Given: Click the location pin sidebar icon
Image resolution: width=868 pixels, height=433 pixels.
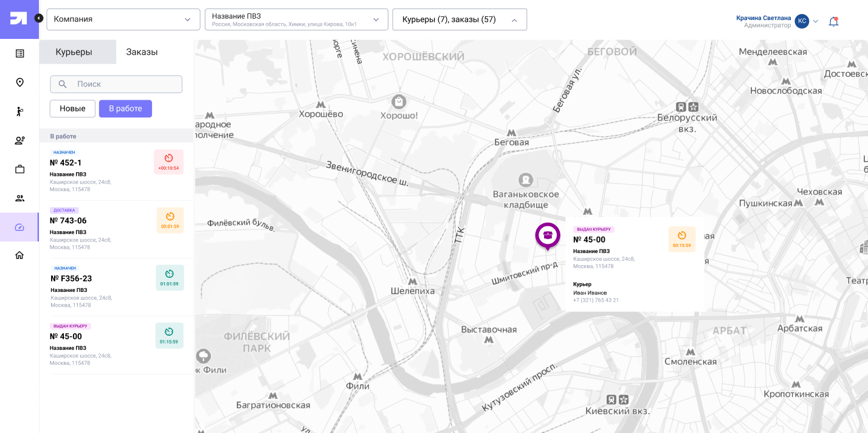Looking at the screenshot, I should pyautogui.click(x=19, y=83).
